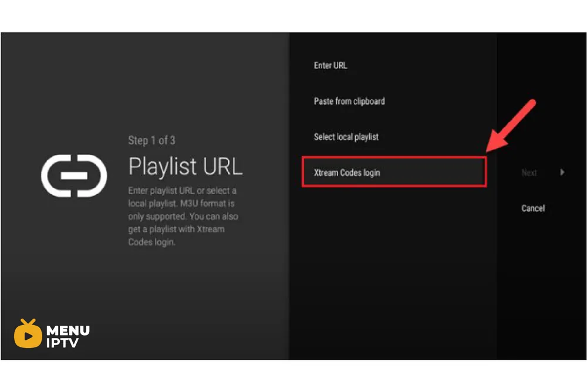Click the Next button
This screenshot has height=392, width=587.
(x=529, y=173)
